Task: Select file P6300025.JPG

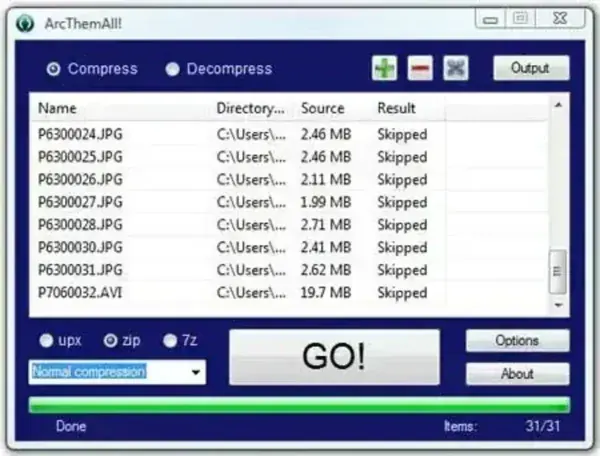Action: (x=80, y=157)
